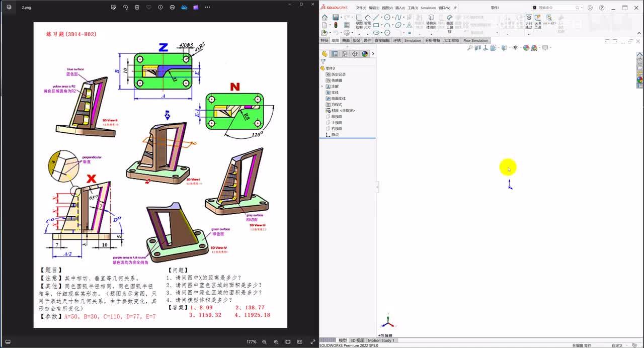The width and height of the screenshot is (644, 348).
Task: Zoom out of the image in Photos
Action: [264, 342]
